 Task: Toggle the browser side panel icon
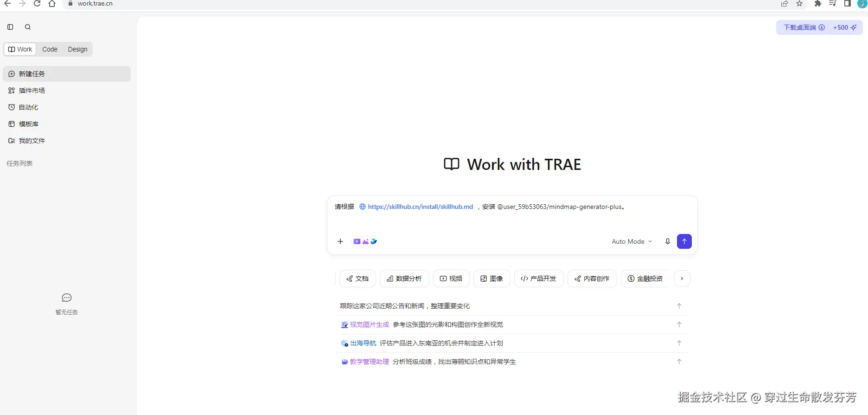click(x=847, y=3)
